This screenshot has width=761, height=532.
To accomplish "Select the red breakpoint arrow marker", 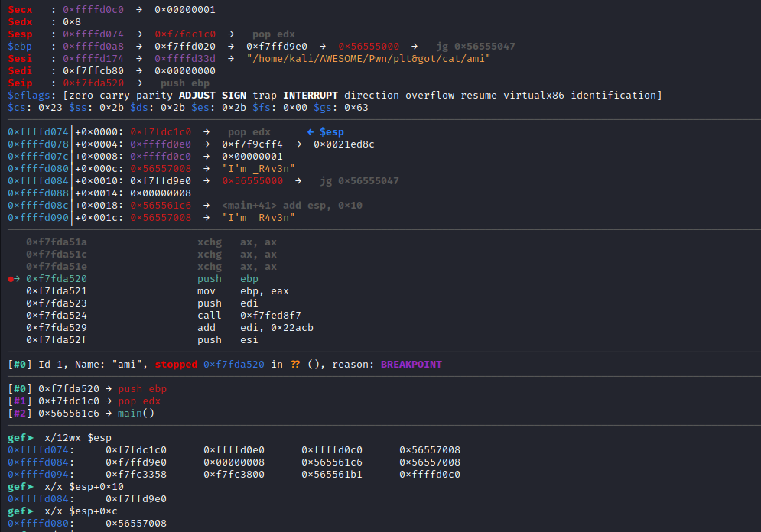I will [x=11, y=278].
